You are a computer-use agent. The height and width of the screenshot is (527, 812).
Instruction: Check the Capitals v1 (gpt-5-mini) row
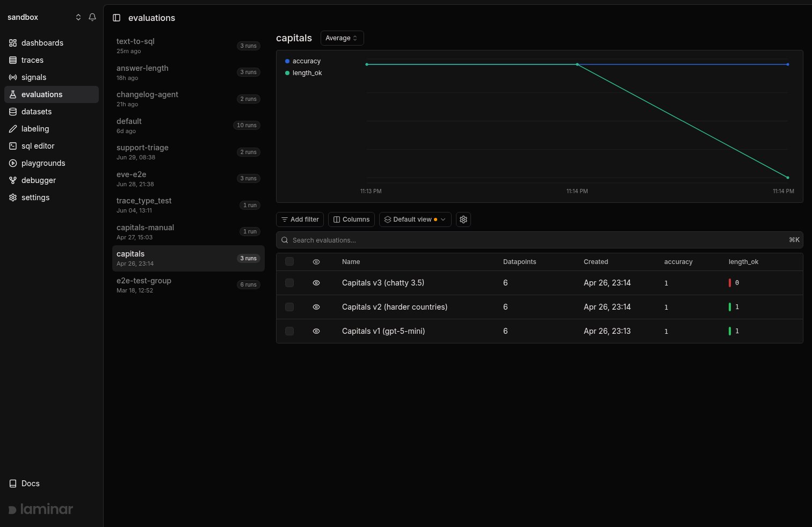pos(289,331)
